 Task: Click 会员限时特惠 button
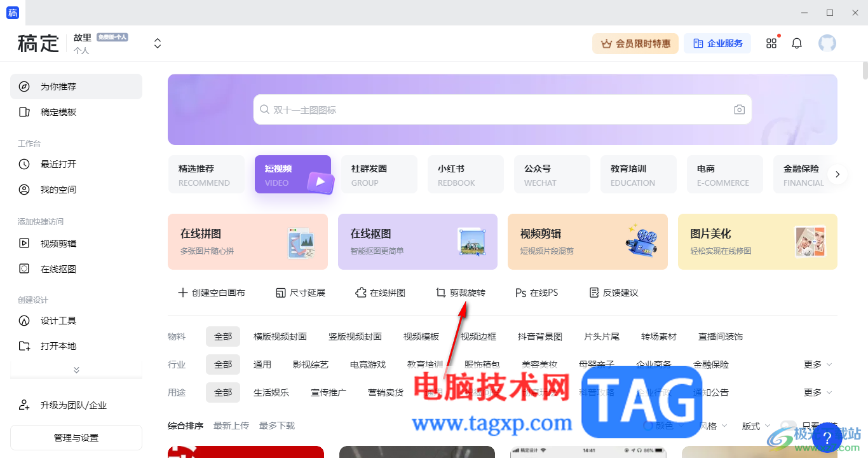(635, 43)
